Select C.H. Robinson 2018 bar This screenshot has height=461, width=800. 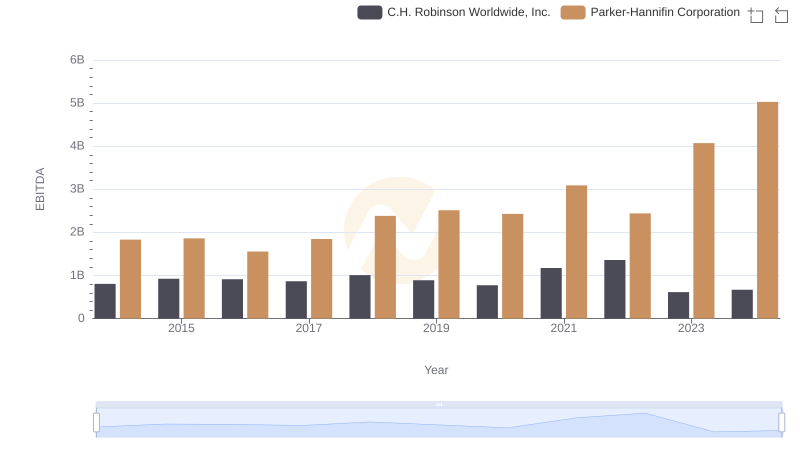click(360, 297)
